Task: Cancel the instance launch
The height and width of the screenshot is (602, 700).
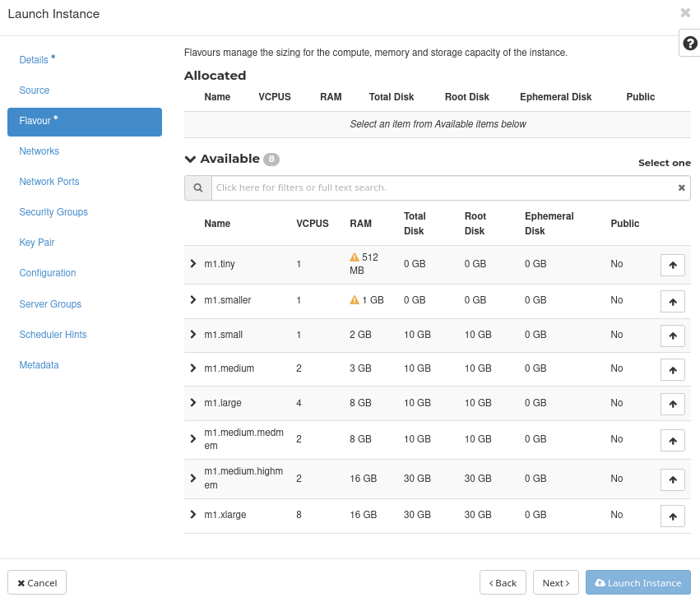Action: pyautogui.click(x=36, y=582)
